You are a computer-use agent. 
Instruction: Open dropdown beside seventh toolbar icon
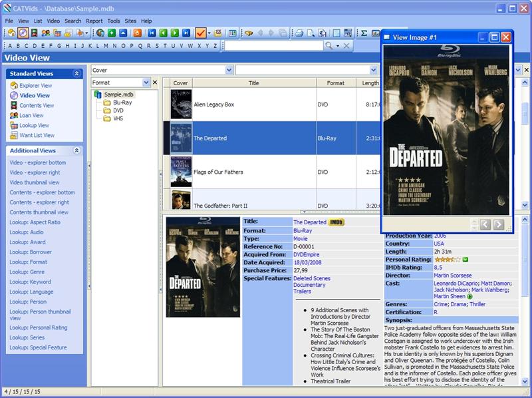pyautogui.click(x=86, y=33)
